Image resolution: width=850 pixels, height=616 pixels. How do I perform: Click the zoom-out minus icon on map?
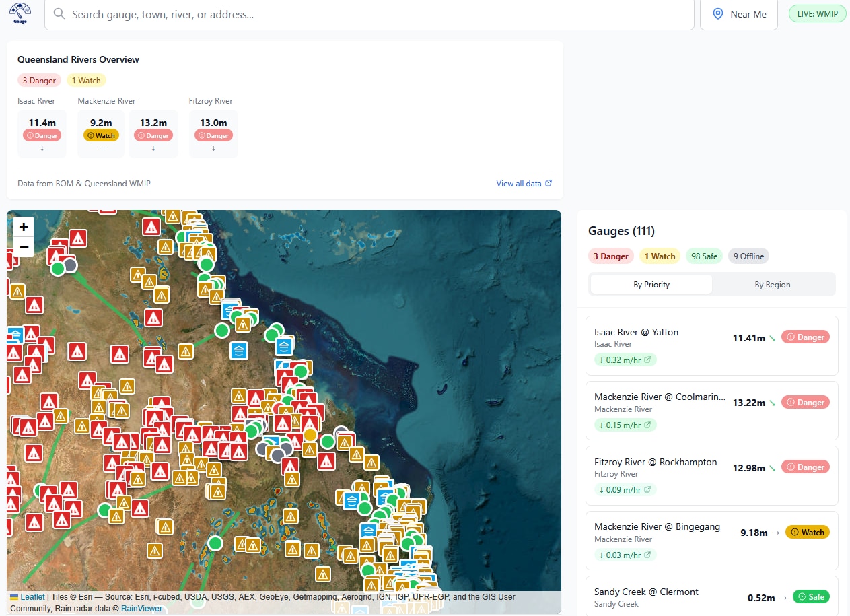[x=23, y=247]
